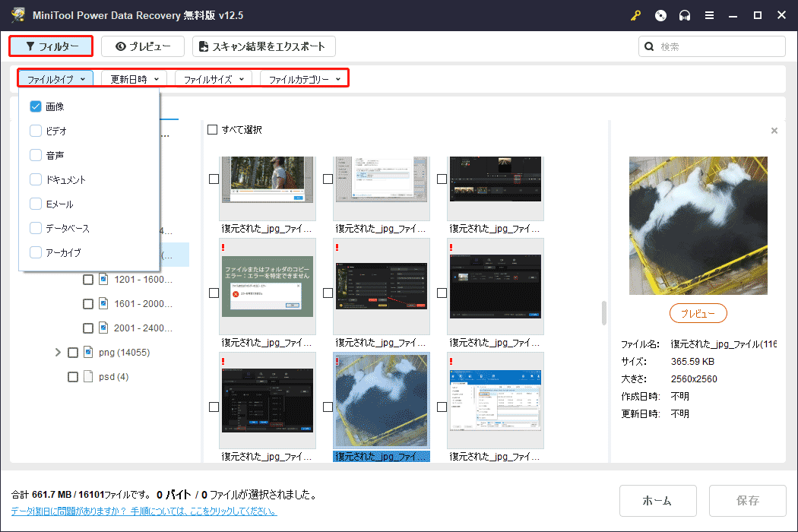Check the box beside copy error thumbnail

[x=214, y=293]
